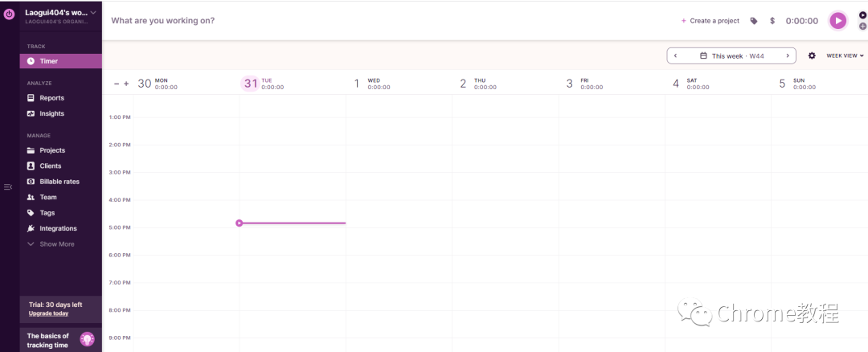Click the 0:00:00 timer duration
This screenshot has width=868, height=352.
801,21
